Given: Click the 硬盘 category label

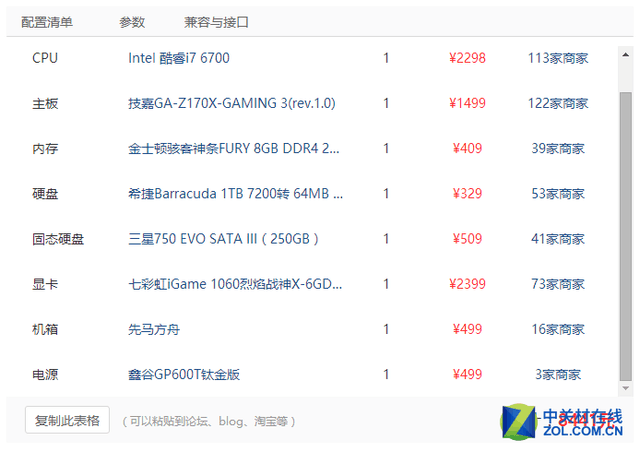Looking at the screenshot, I should pos(45,194).
